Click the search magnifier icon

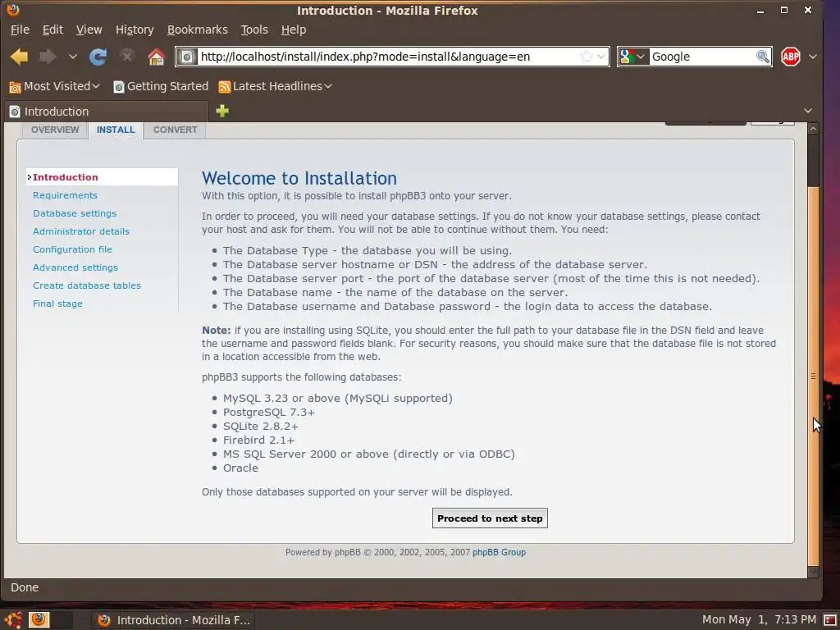coord(763,57)
